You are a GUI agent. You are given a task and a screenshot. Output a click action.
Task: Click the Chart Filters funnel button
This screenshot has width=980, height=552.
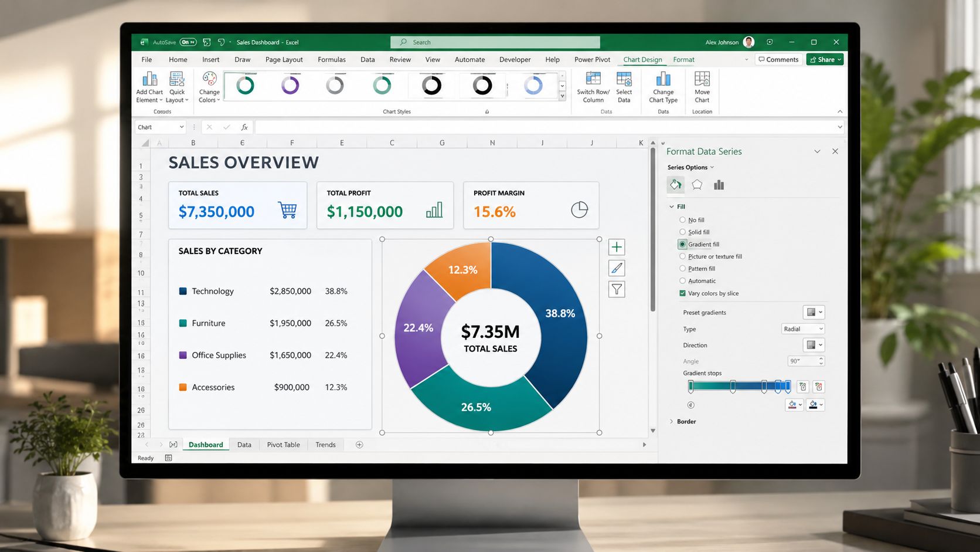pos(617,289)
